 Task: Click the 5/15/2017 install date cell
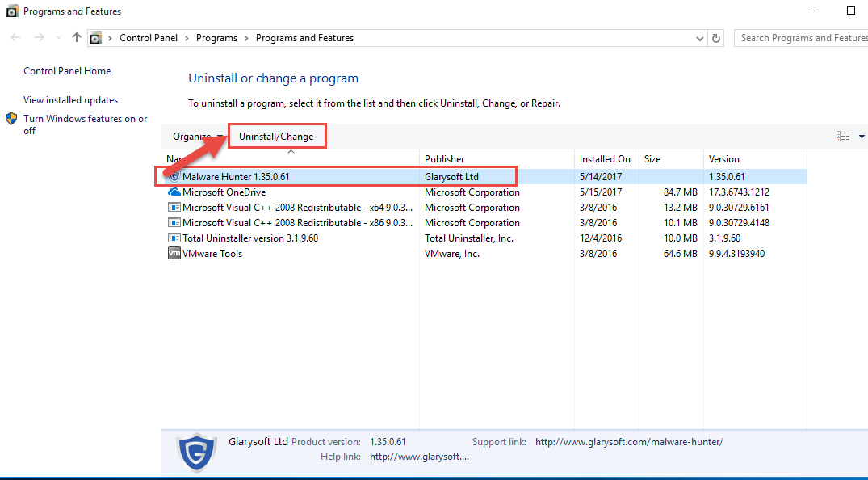pos(600,192)
